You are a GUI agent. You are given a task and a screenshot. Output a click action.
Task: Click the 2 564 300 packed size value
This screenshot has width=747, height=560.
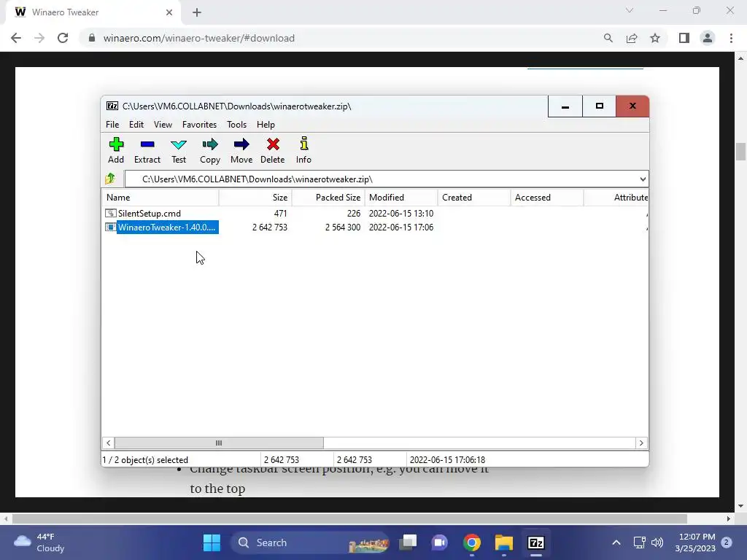(x=343, y=227)
